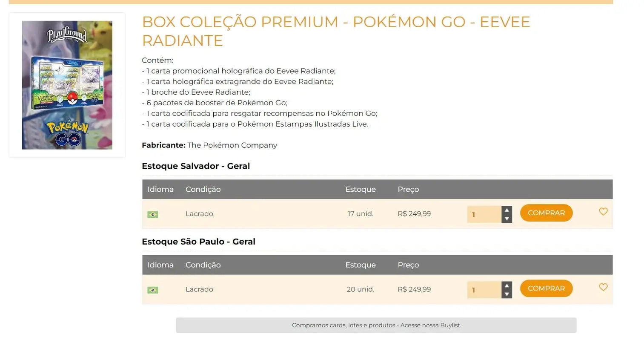Select the quantity input field for Salvador stock
The width and height of the screenshot is (644, 340).
point(484,214)
